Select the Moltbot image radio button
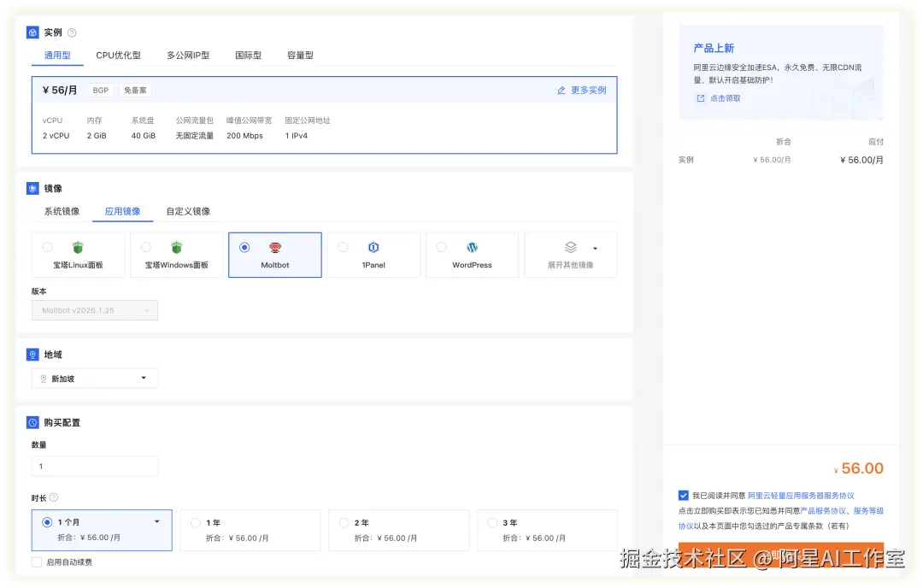 click(244, 247)
